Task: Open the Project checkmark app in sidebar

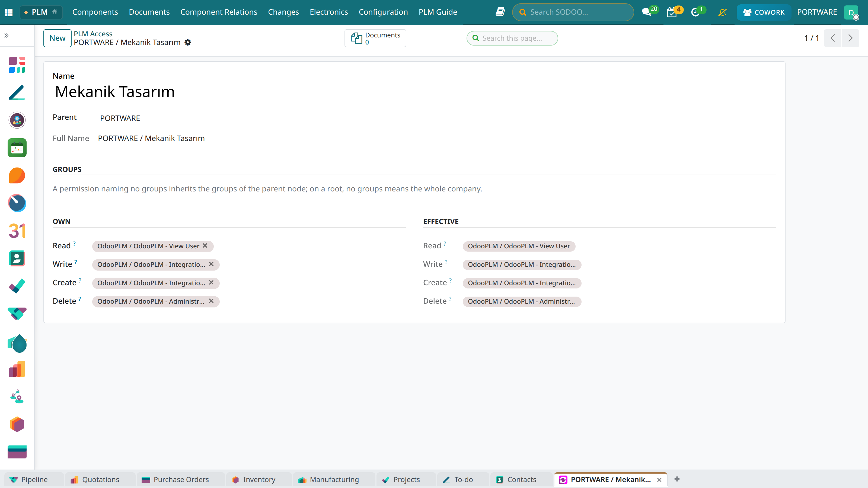Action: (17, 286)
